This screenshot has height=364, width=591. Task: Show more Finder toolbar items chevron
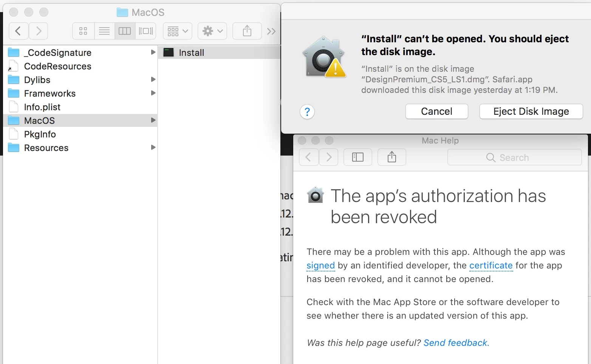tap(271, 31)
